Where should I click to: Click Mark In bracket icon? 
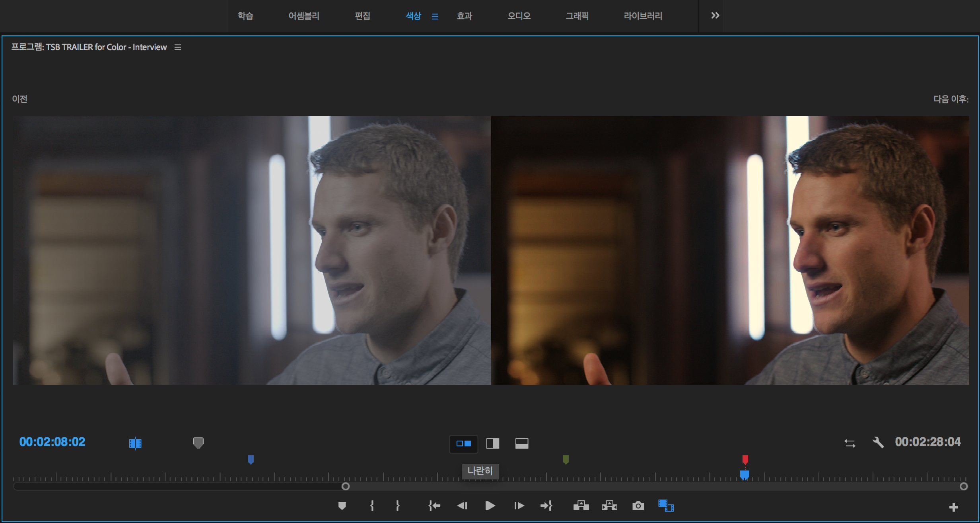(372, 506)
